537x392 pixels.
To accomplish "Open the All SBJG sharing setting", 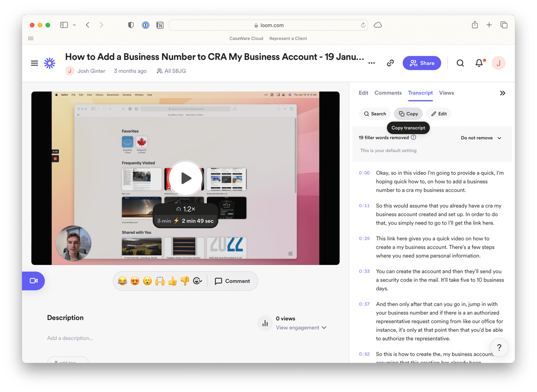I will [x=171, y=71].
